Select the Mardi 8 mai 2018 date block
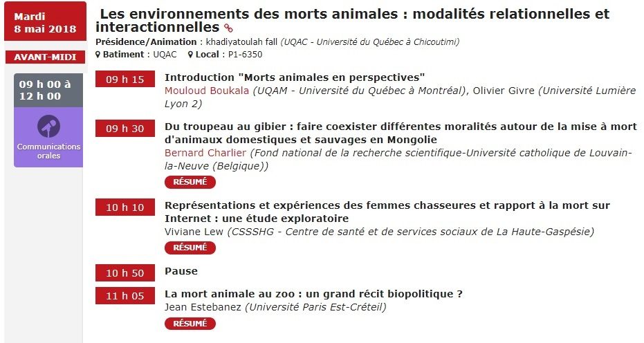Image resolution: width=644 pixels, height=343 pixels. pos(45,22)
